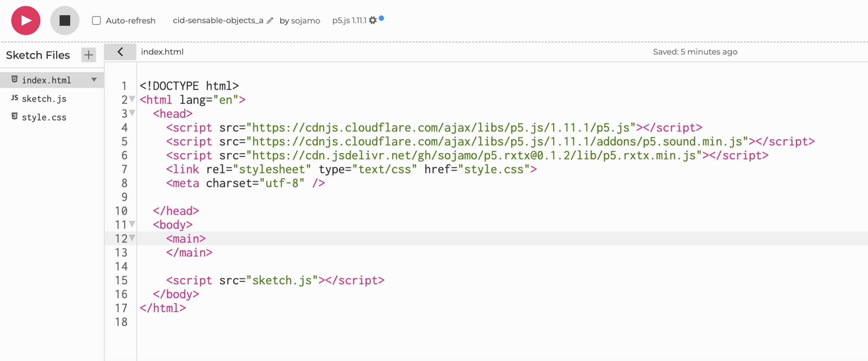The image size is (868, 361).
Task: Click line number 18 in gutter
Action: click(121, 322)
